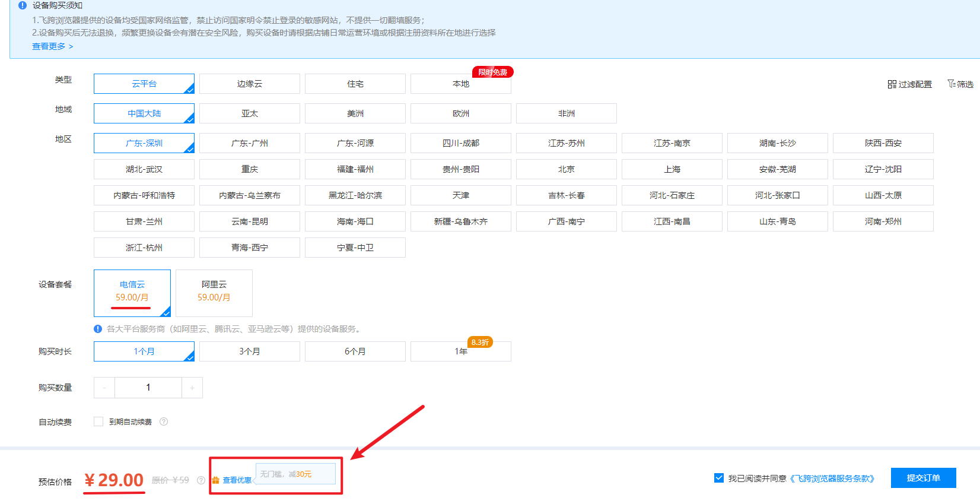Click the purchase quantity input field
Screen dimensions: 980x504
tap(148, 388)
